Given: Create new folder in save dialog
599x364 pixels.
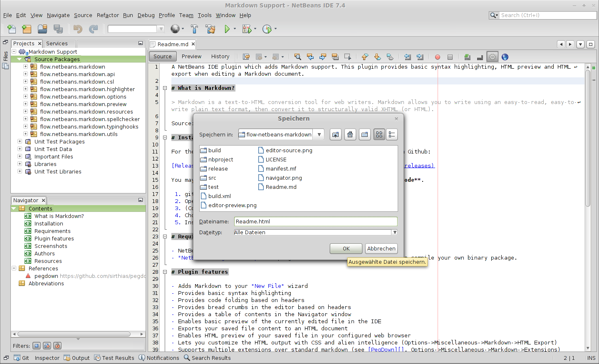Looking at the screenshot, I should (365, 134).
